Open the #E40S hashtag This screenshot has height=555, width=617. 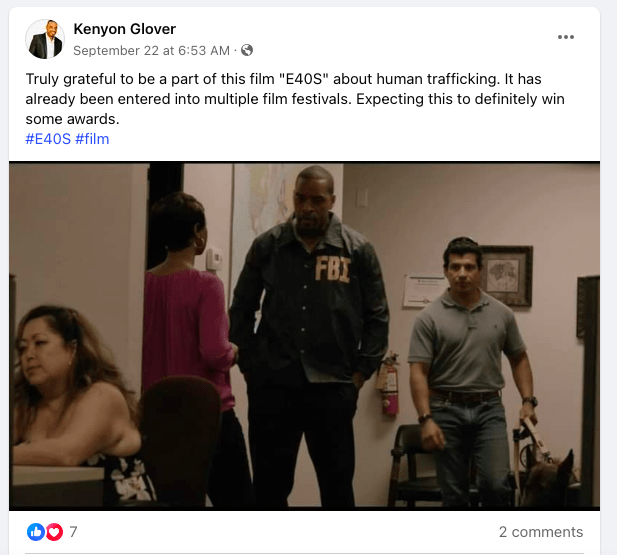pyautogui.click(x=48, y=139)
